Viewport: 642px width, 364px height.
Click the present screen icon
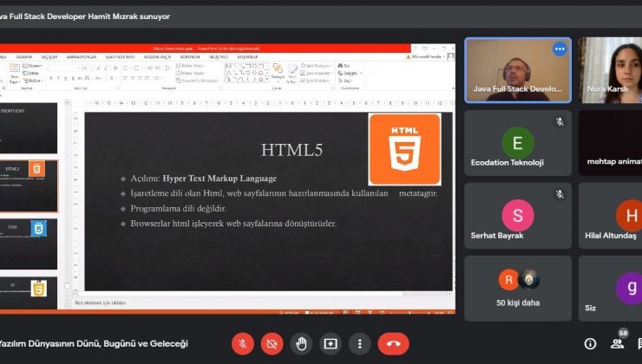click(331, 343)
